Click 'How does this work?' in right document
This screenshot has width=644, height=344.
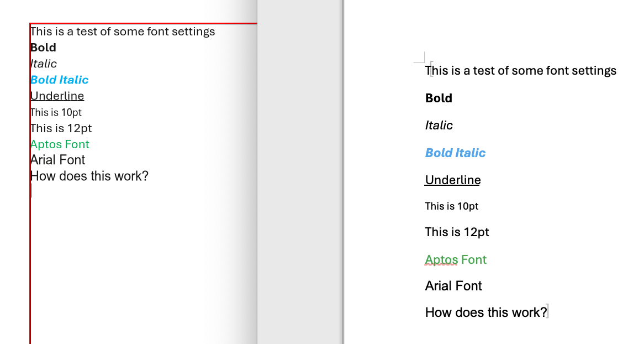tap(485, 312)
